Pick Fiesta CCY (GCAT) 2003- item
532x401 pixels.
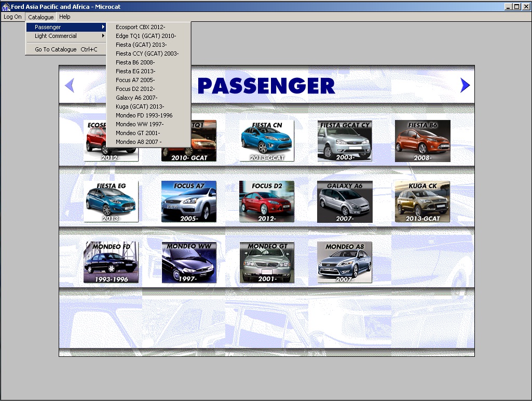148,54
